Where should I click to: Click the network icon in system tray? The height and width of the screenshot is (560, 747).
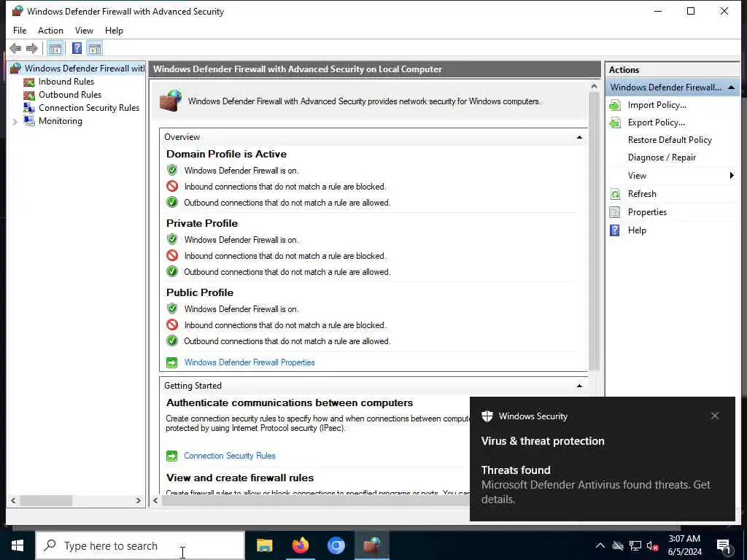(635, 545)
